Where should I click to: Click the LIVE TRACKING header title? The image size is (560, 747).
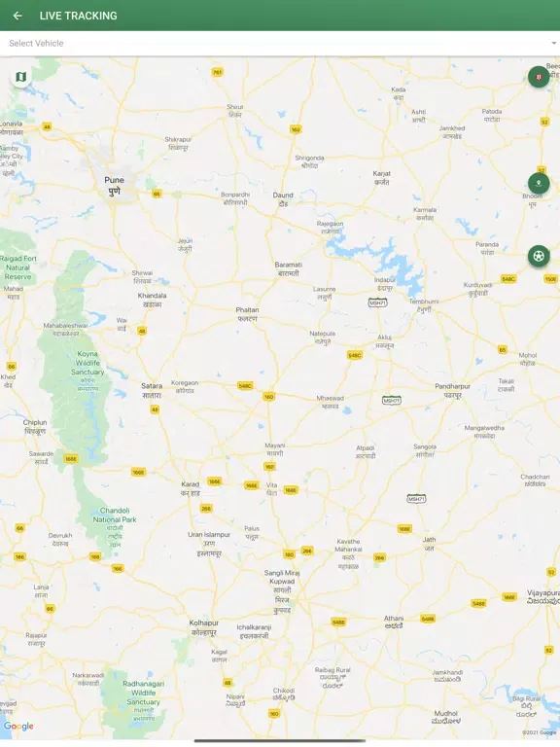click(78, 16)
